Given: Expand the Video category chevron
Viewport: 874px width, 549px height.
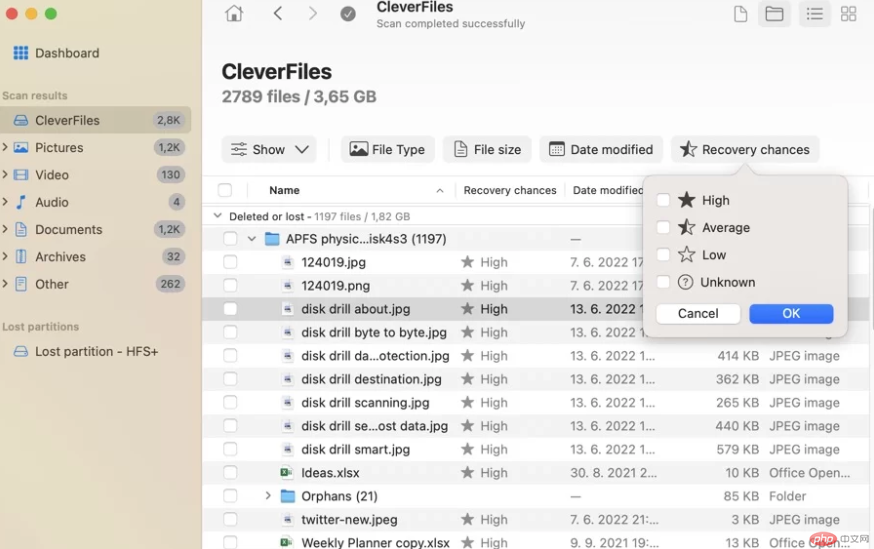Looking at the screenshot, I should (x=5, y=174).
